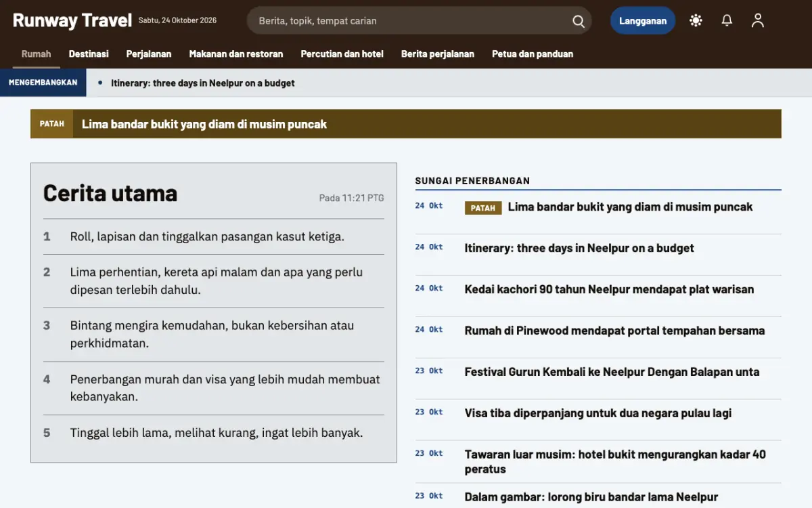Click the Sungai Penerbangan section heading

tap(472, 181)
